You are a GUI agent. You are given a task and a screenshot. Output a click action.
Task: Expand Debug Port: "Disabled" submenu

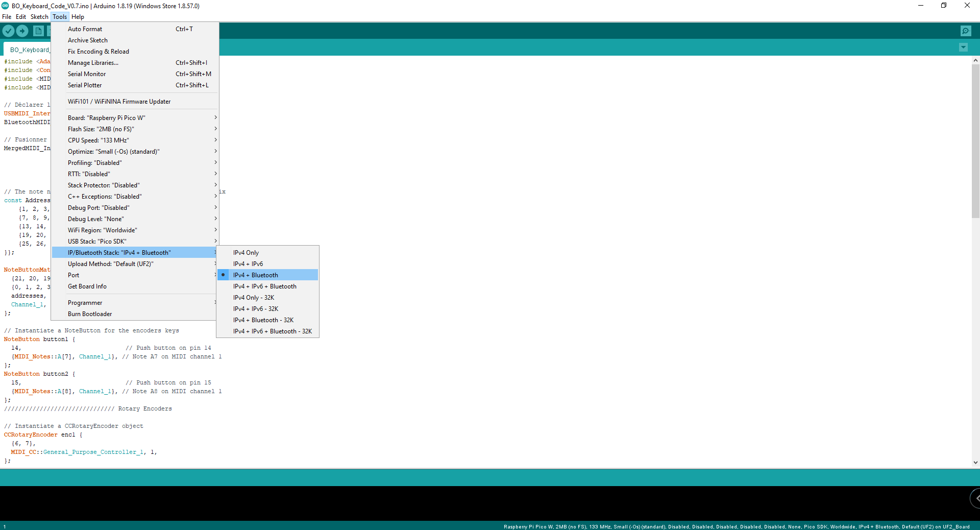point(135,208)
